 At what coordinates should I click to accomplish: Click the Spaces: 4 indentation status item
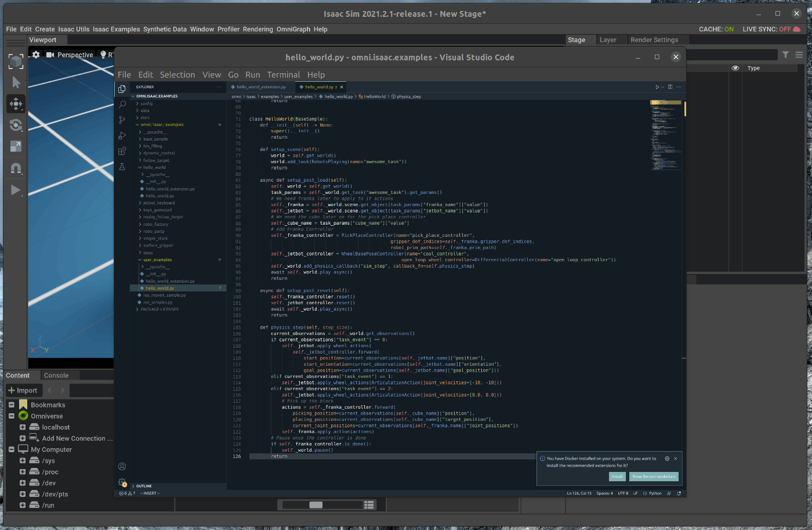[604, 493]
